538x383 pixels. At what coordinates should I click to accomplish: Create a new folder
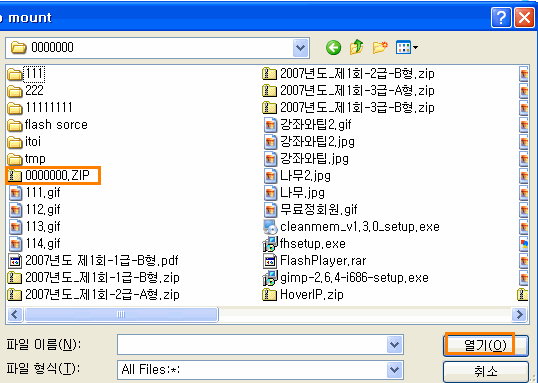point(380,47)
